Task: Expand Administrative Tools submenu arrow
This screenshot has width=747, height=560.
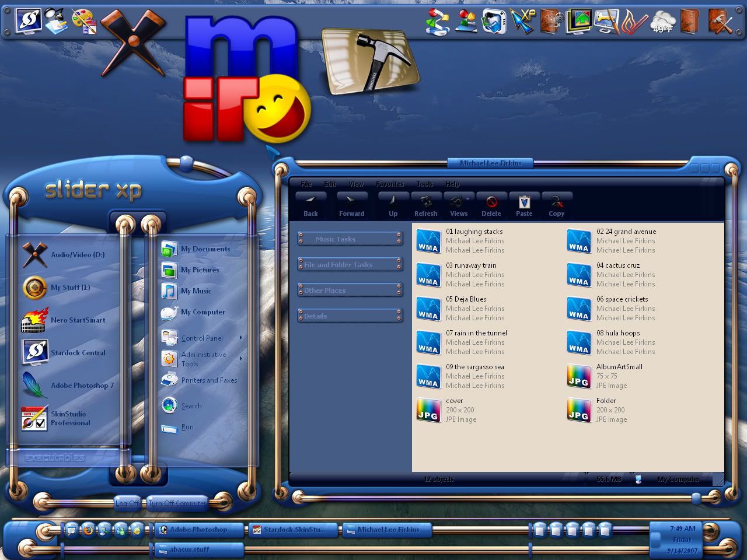Action: (240, 359)
